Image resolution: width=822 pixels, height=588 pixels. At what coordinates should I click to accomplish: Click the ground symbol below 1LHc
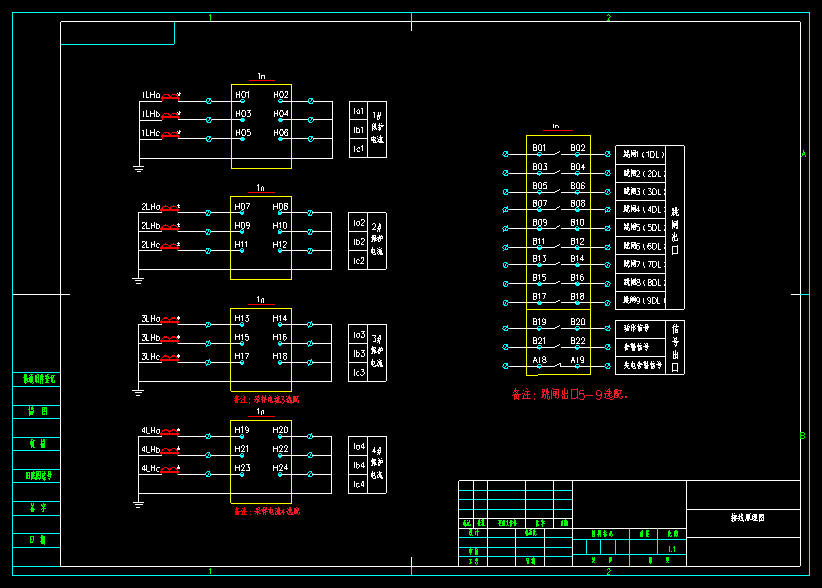(138, 168)
